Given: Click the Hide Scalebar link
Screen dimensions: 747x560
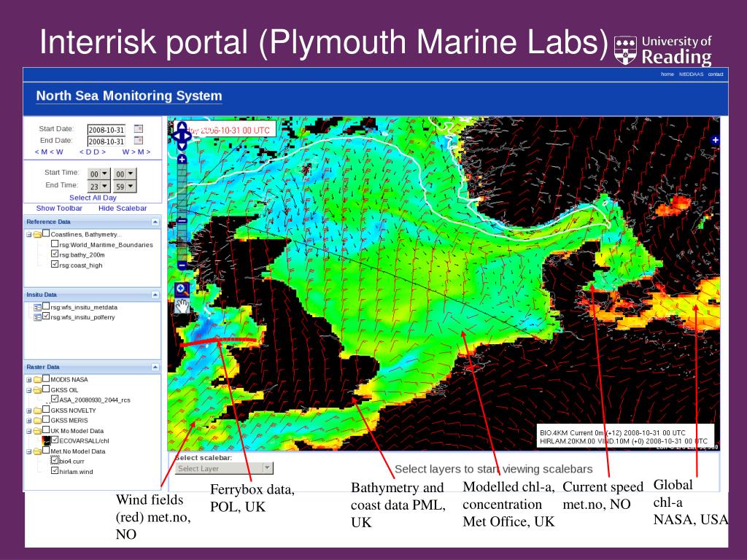Looking at the screenshot, I should [x=123, y=208].
